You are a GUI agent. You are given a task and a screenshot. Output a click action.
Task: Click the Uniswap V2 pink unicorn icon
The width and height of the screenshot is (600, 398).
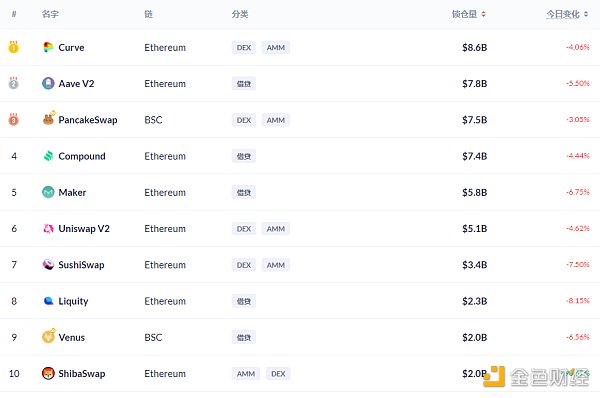tap(48, 228)
